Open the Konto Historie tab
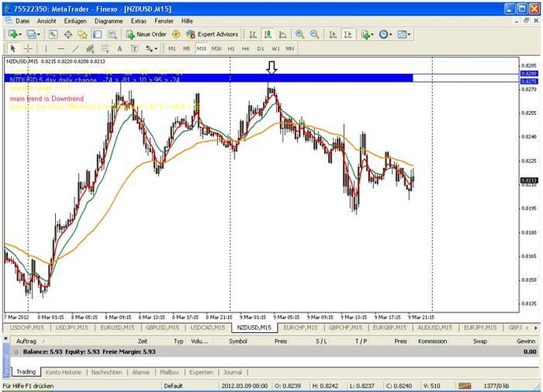The image size is (543, 392). click(64, 372)
